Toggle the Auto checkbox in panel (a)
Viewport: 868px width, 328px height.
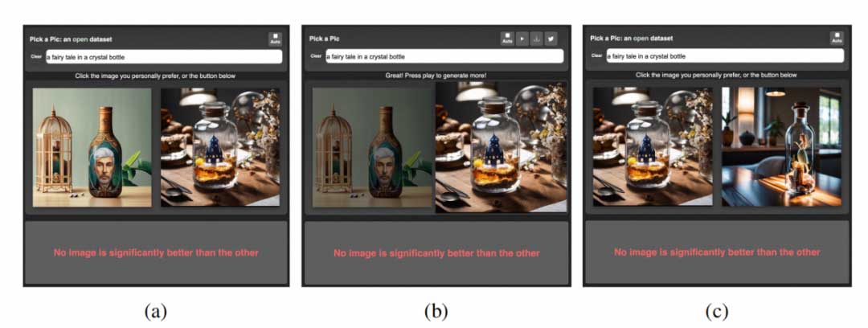click(x=275, y=39)
